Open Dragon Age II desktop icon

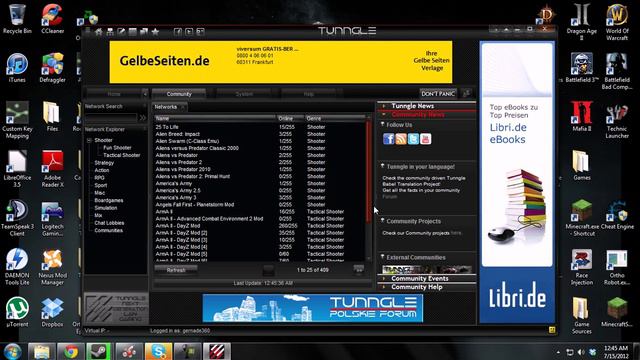[582, 22]
